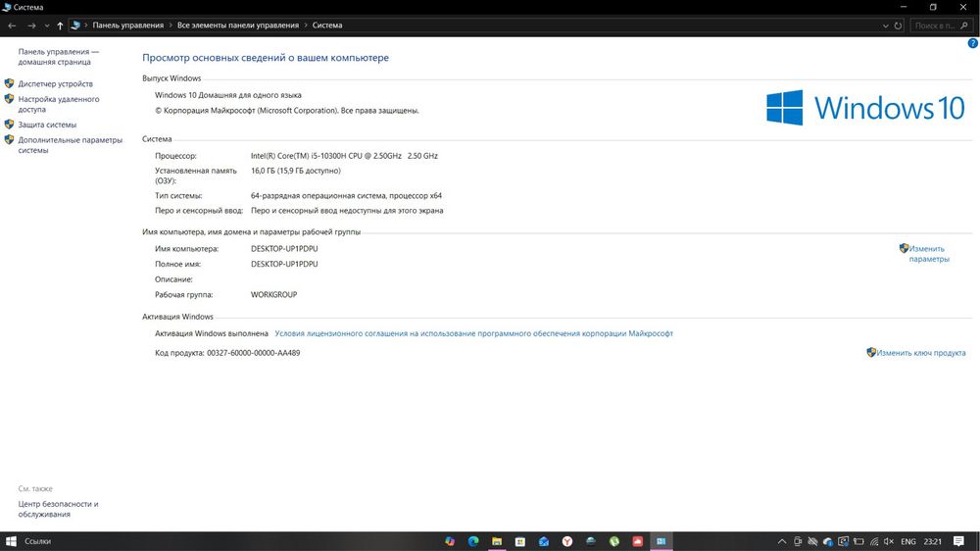Open the Wi-Fi network tray icon
The height and width of the screenshot is (551, 980).
pos(874,541)
